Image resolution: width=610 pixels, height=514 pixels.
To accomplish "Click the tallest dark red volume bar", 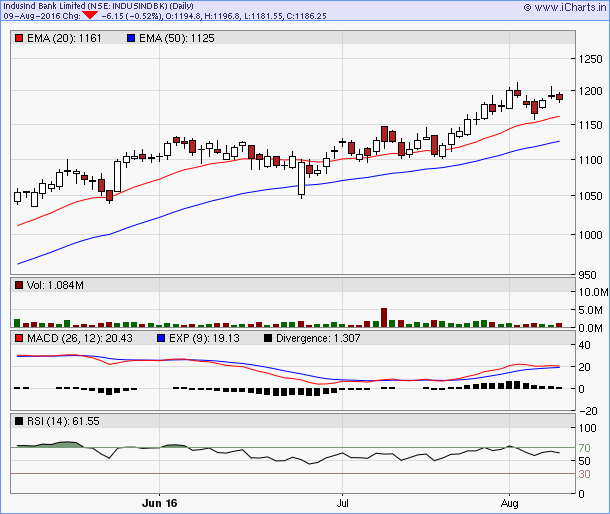I will pyautogui.click(x=384, y=317).
